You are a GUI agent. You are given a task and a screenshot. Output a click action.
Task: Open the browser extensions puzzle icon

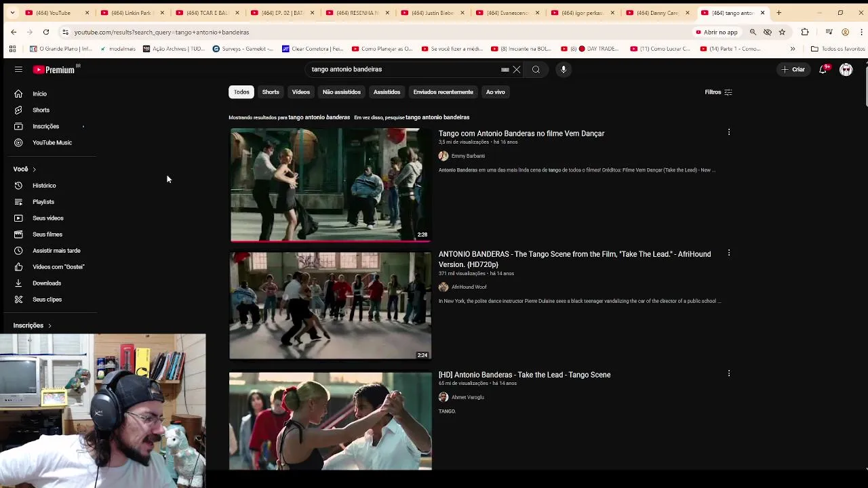805,32
